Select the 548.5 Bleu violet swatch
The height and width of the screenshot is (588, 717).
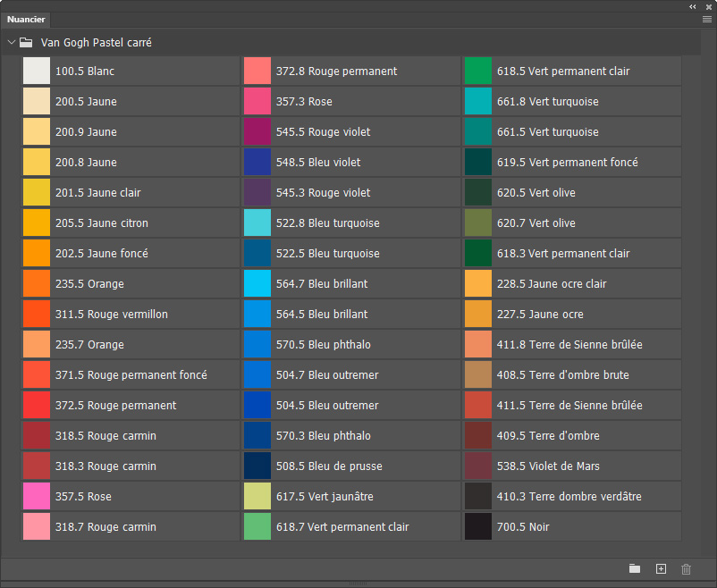257,162
